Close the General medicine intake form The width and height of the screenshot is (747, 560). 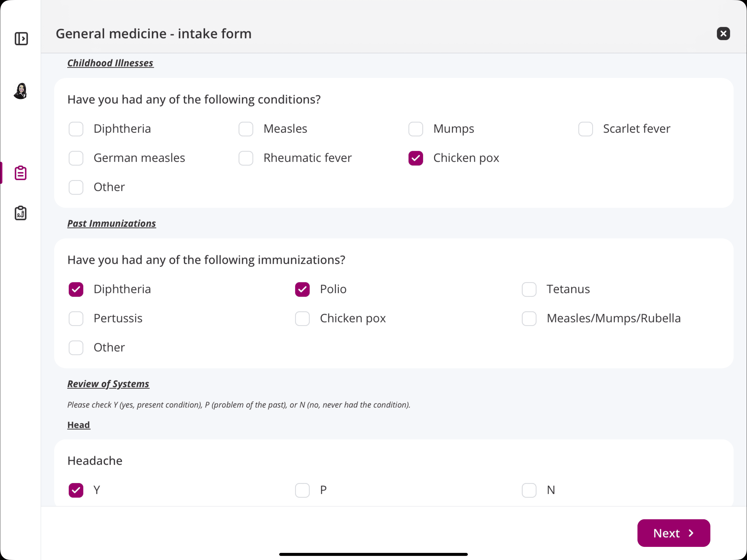723,33
